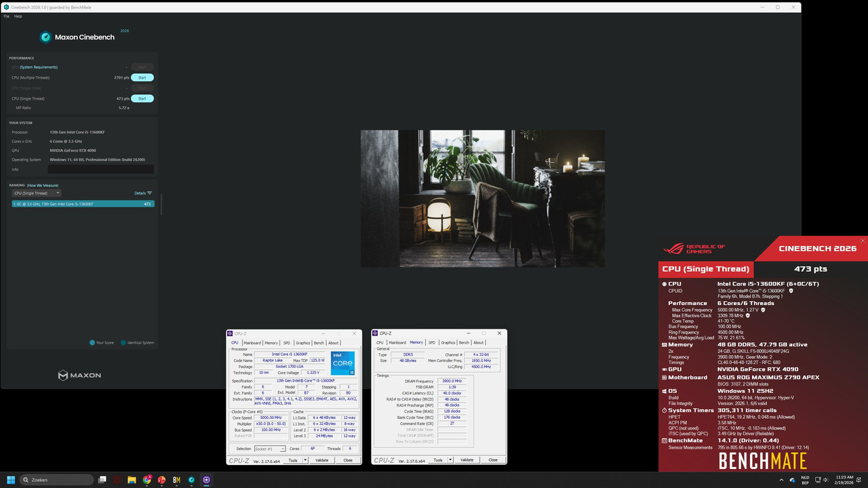Switch to CPU tab in right CPU-Z window
This screenshot has height=488, width=868.
point(380,343)
